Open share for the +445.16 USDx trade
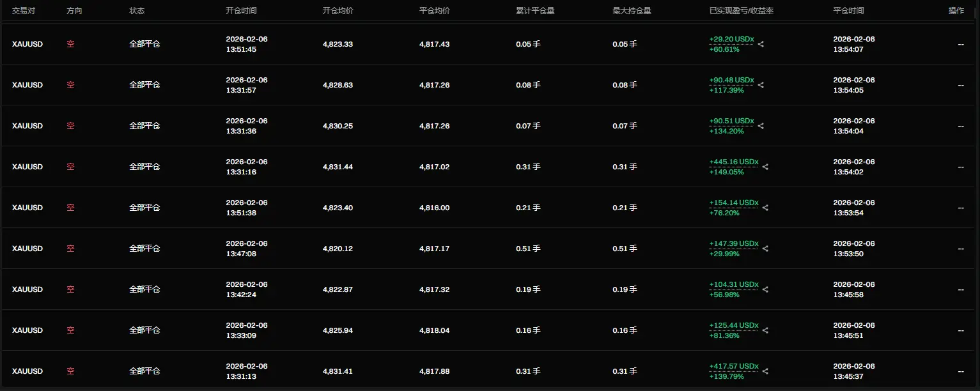This screenshot has width=980, height=391. click(x=765, y=167)
